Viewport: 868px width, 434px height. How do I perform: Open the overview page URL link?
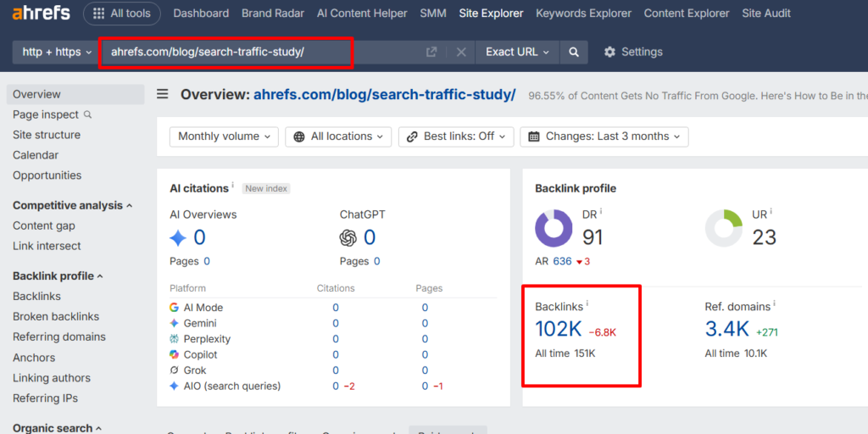click(x=385, y=95)
